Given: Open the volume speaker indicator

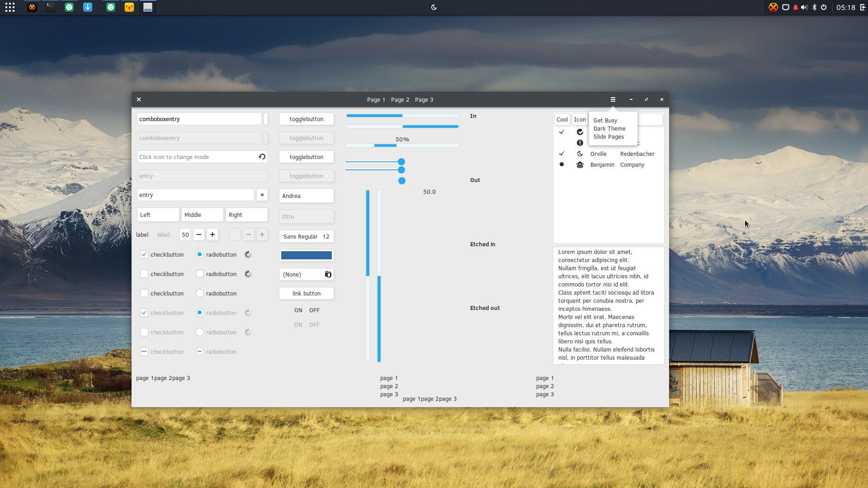Looking at the screenshot, I should (x=805, y=7).
